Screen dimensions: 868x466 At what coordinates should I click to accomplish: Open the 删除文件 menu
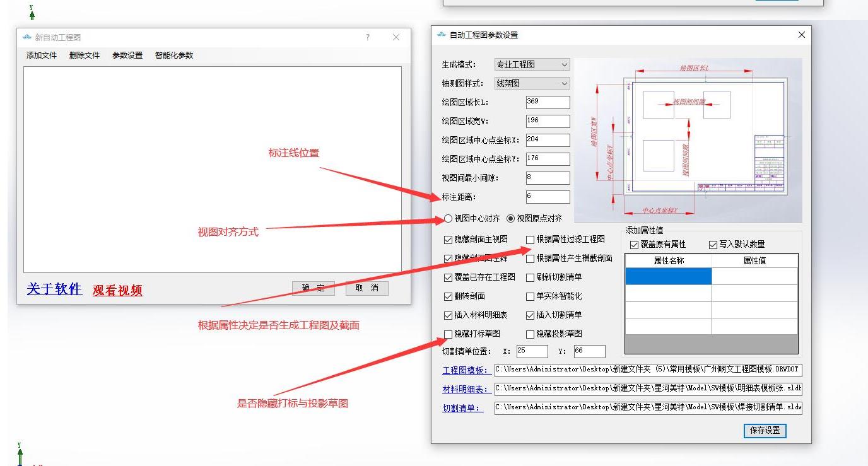coord(85,55)
